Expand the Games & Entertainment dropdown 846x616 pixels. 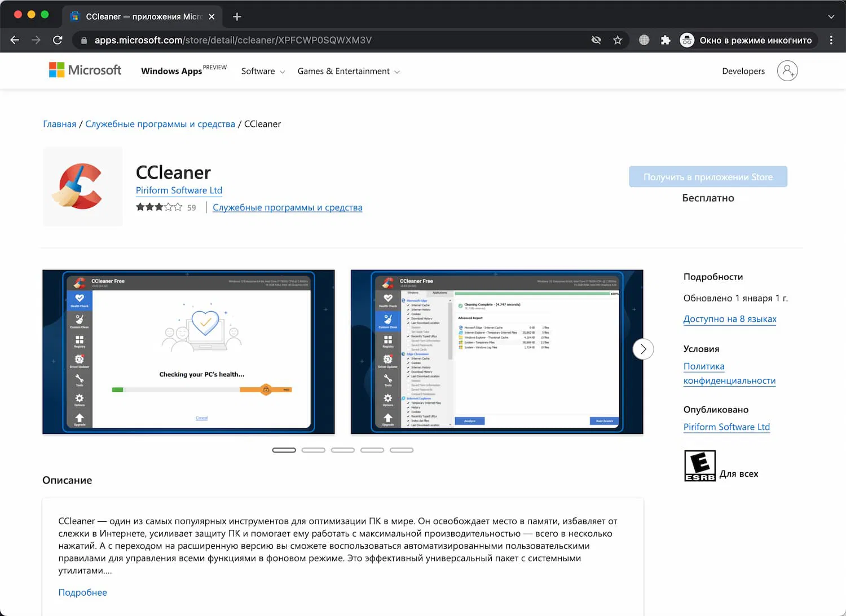pos(349,71)
